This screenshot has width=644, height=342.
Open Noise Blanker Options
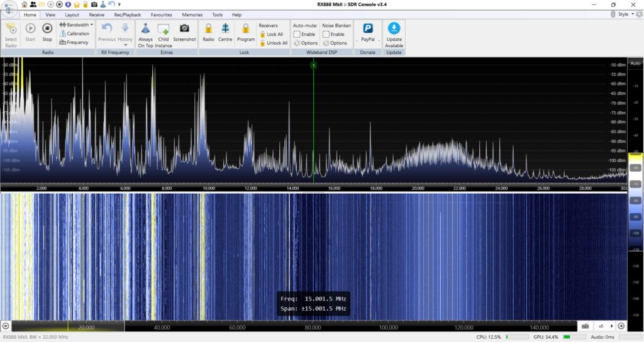tap(335, 43)
